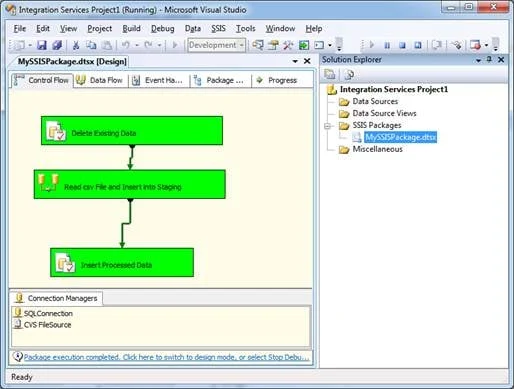Viewport: 514px width, 389px height.
Task: Select the Insert Processed Data task icon
Action: click(65, 263)
